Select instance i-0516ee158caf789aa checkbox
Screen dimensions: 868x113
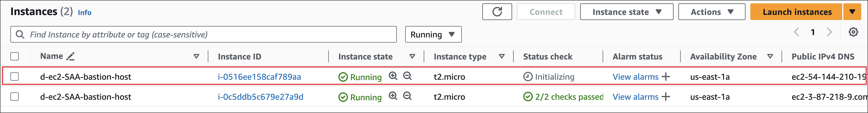15,77
